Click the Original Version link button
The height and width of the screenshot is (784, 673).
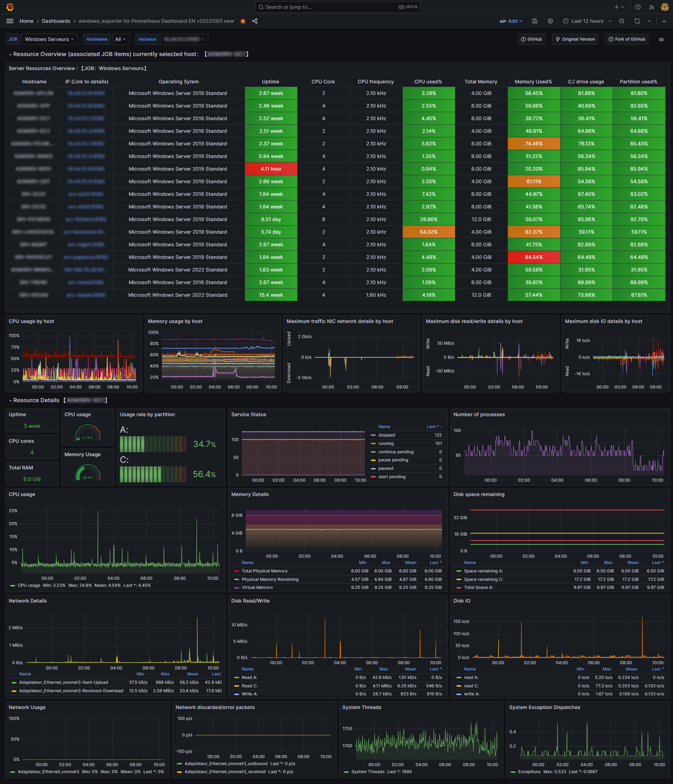(x=575, y=39)
